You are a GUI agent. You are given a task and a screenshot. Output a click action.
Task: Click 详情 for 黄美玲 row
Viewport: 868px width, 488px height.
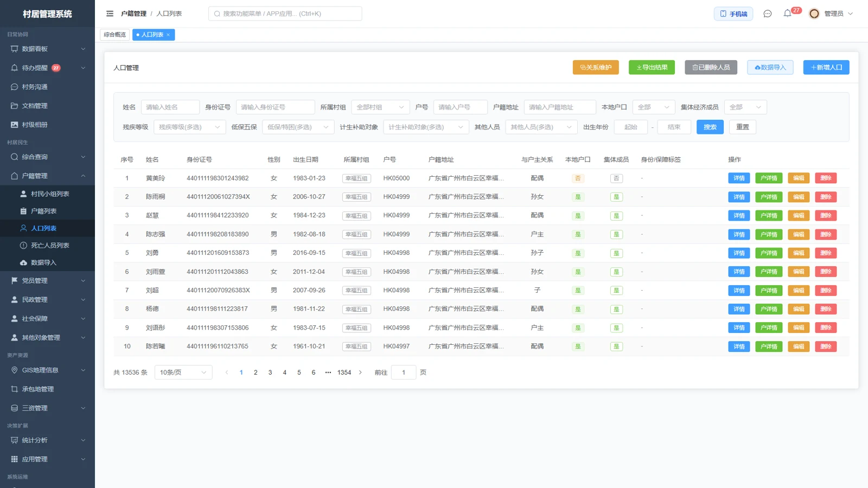[739, 178]
